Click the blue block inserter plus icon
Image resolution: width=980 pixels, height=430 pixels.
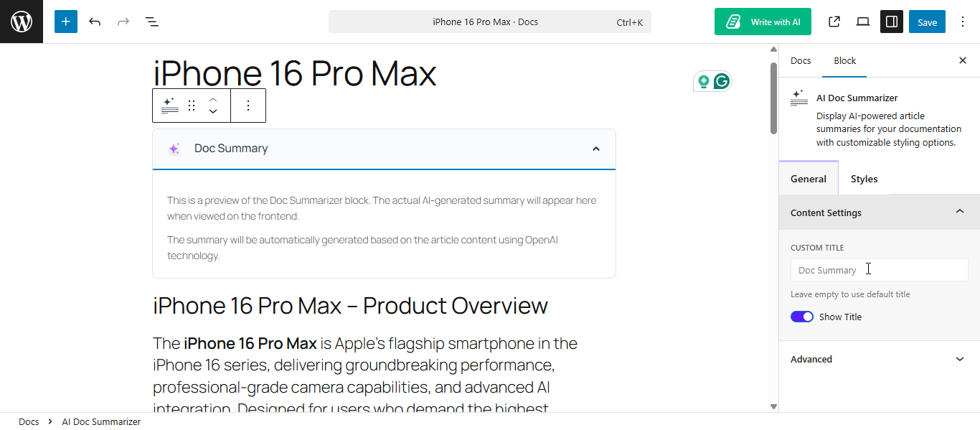click(x=65, y=21)
